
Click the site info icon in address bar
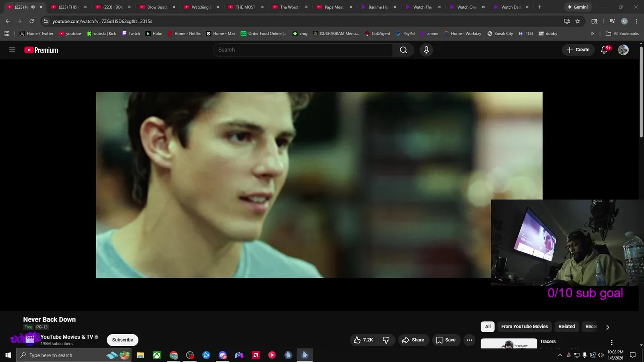click(x=46, y=21)
